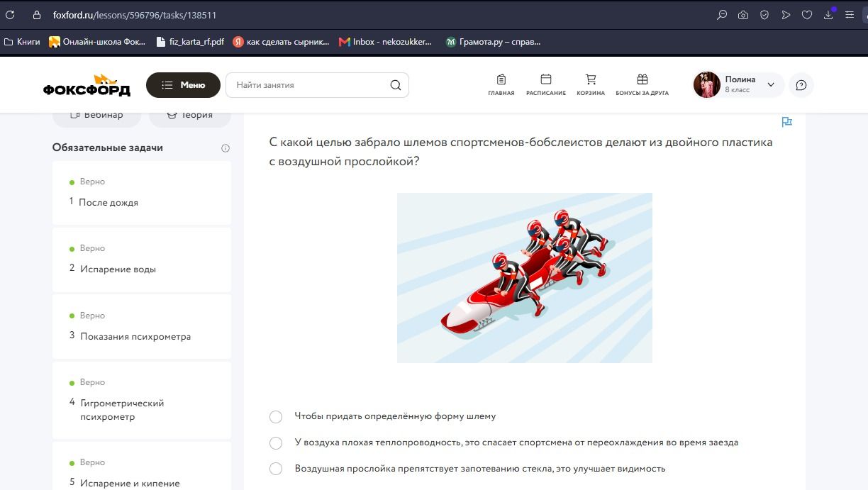Image resolution: width=868 pixels, height=490 pixels.
Task: Click the bobsleigh illustration image
Action: tap(524, 278)
